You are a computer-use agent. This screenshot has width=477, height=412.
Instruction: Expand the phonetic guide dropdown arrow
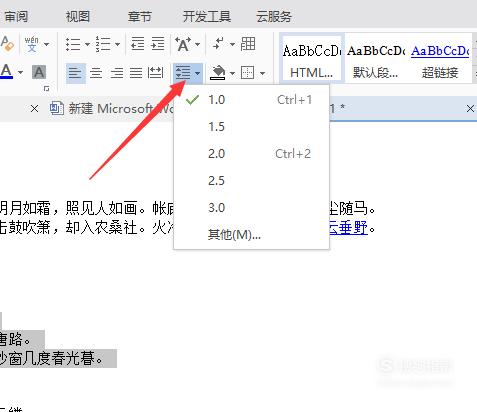pos(46,44)
